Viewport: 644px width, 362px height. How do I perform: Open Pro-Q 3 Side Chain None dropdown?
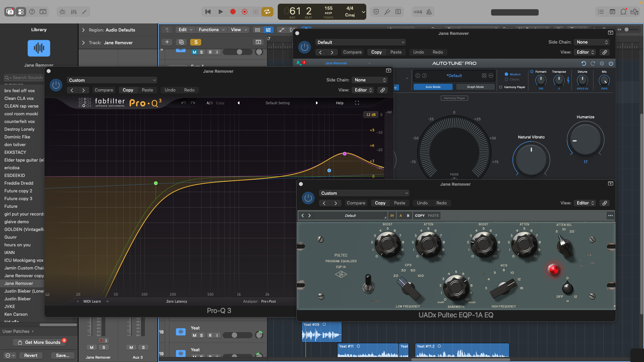(x=370, y=80)
